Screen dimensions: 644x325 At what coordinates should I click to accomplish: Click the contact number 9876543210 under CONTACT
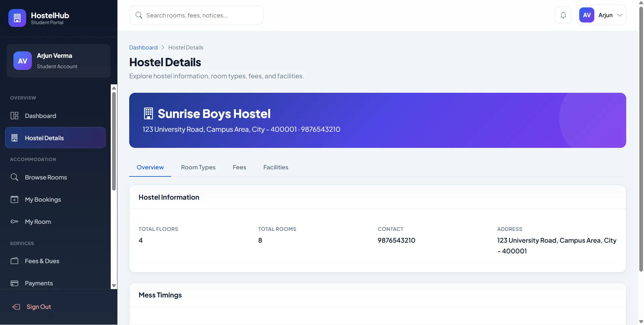click(396, 240)
